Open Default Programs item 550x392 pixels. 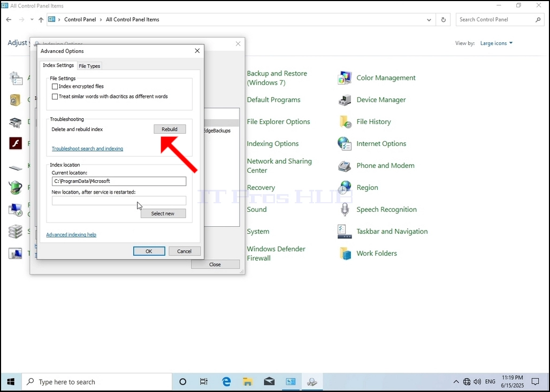coord(273,100)
